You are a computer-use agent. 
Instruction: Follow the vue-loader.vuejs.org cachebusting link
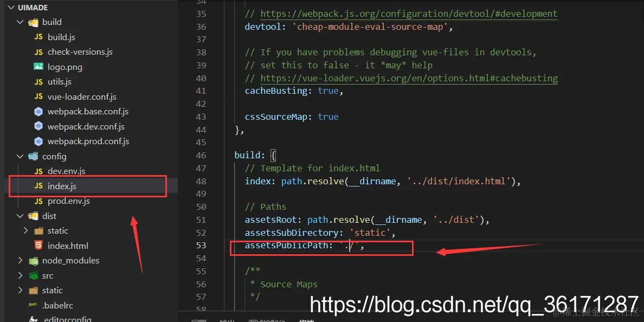(x=409, y=78)
